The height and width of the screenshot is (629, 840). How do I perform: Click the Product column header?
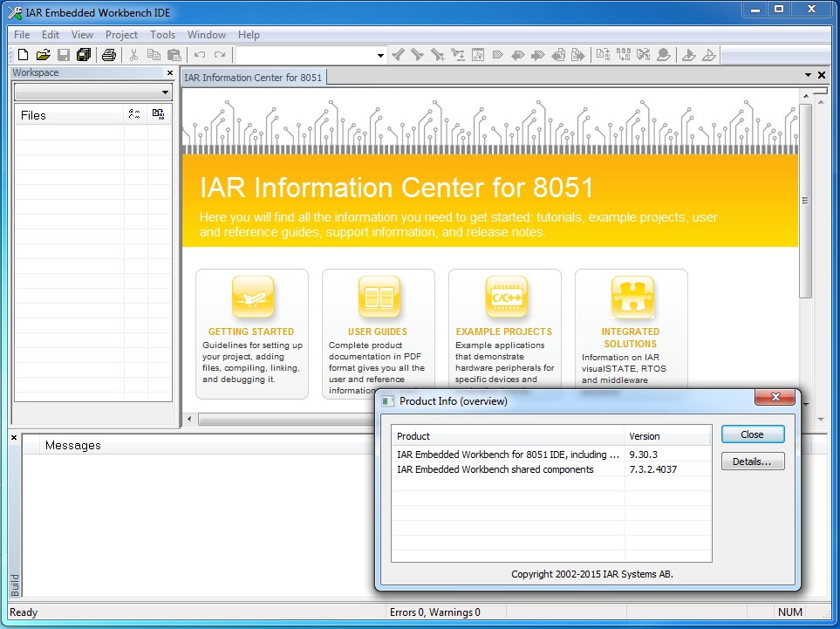coord(508,436)
